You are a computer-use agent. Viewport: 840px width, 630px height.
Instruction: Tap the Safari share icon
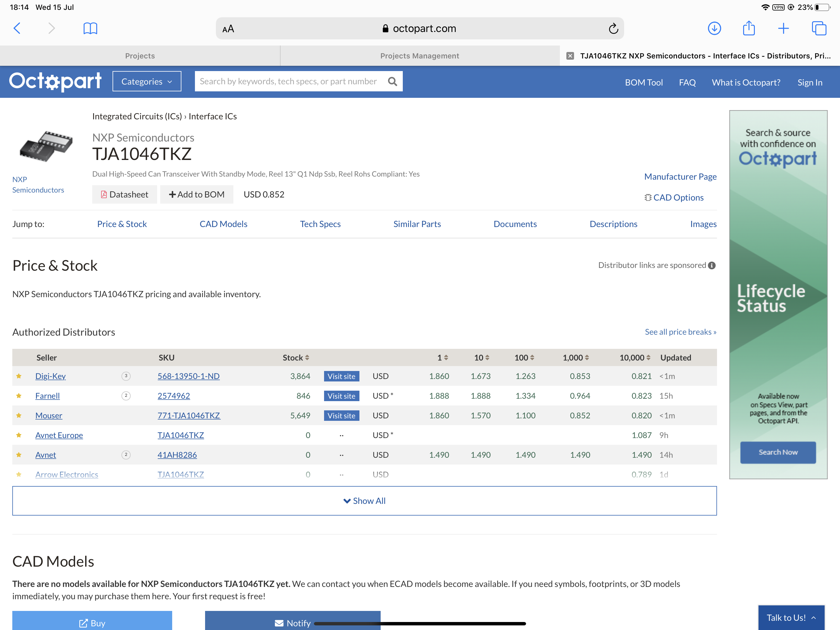[x=749, y=28]
